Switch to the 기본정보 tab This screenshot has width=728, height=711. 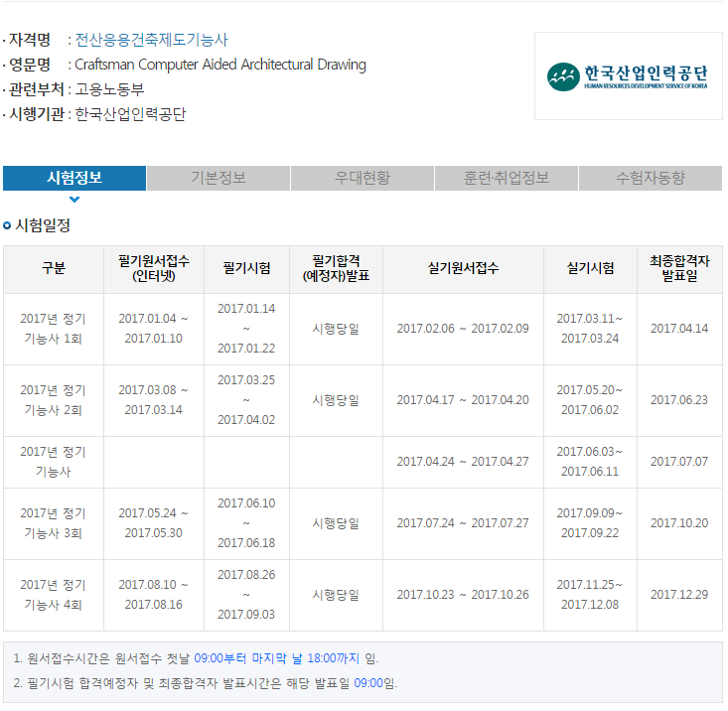[218, 178]
